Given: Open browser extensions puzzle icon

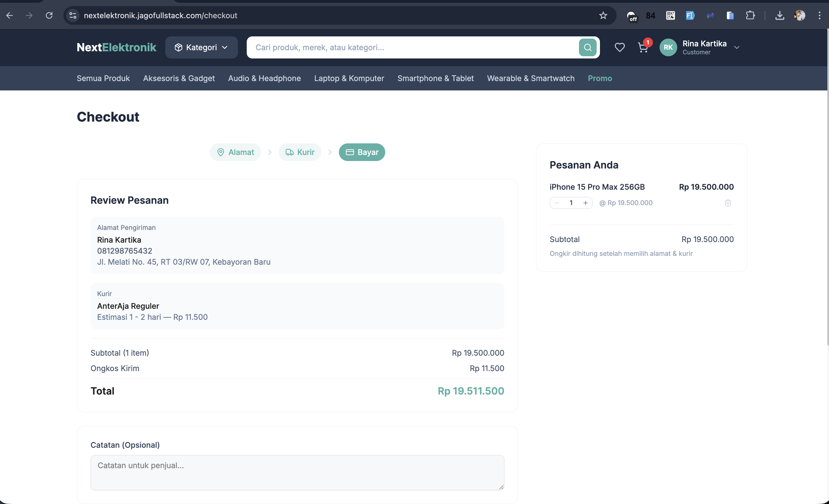Looking at the screenshot, I should click(750, 15).
